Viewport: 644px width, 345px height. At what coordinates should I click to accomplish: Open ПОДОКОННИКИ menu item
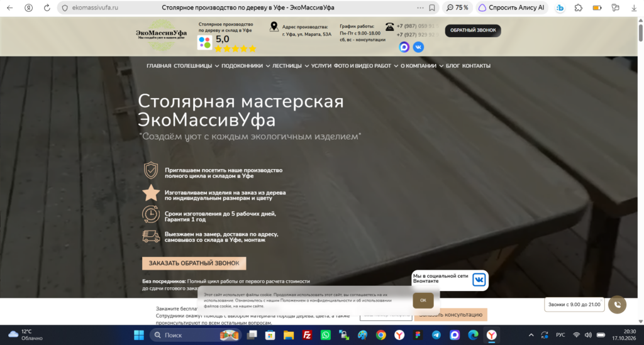(x=242, y=65)
